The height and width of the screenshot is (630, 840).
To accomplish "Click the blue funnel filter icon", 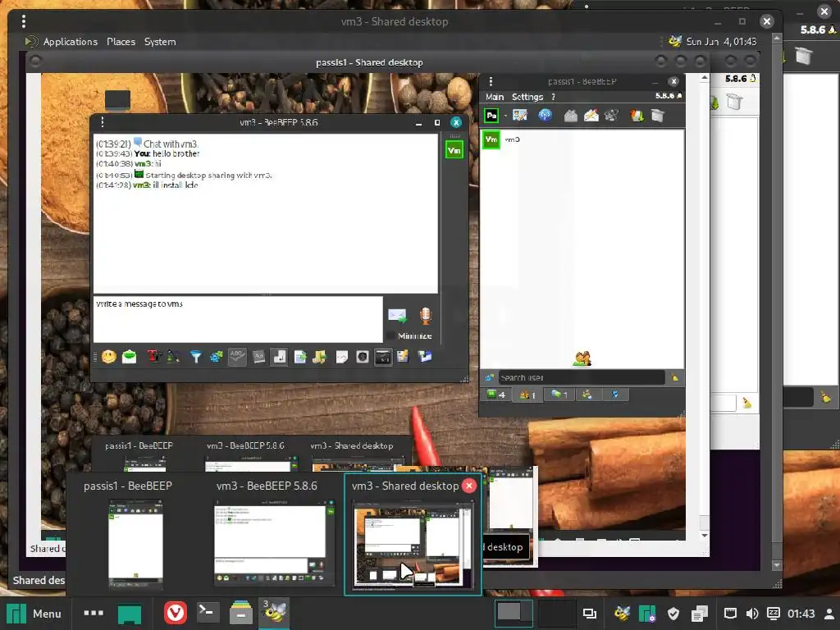I will click(x=196, y=357).
